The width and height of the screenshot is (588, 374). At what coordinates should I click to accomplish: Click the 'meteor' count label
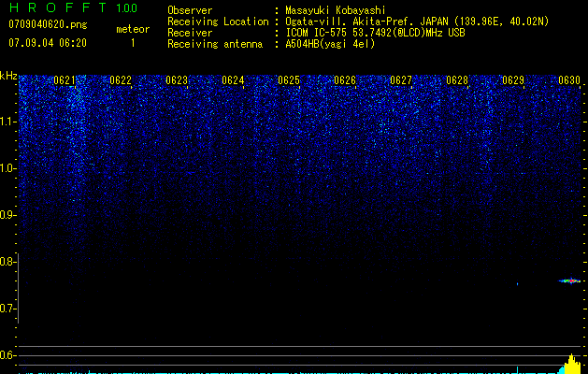click(133, 29)
